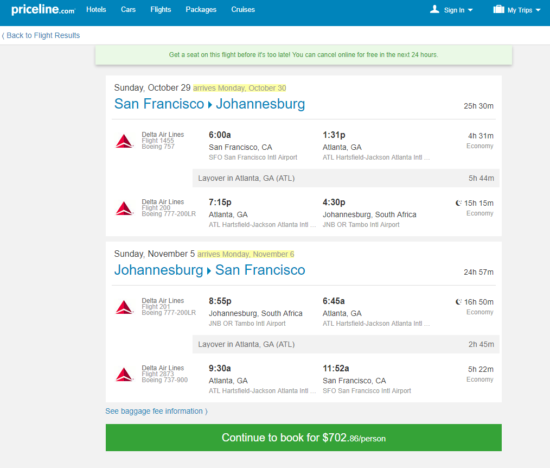The height and width of the screenshot is (468, 550).
Task: Click Delta logo for Flight 200
Action: (124, 208)
